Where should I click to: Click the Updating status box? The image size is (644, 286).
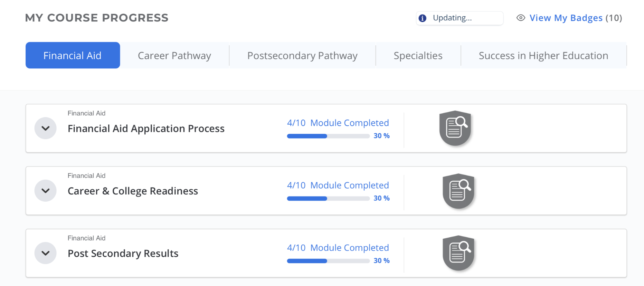pyautogui.click(x=459, y=18)
